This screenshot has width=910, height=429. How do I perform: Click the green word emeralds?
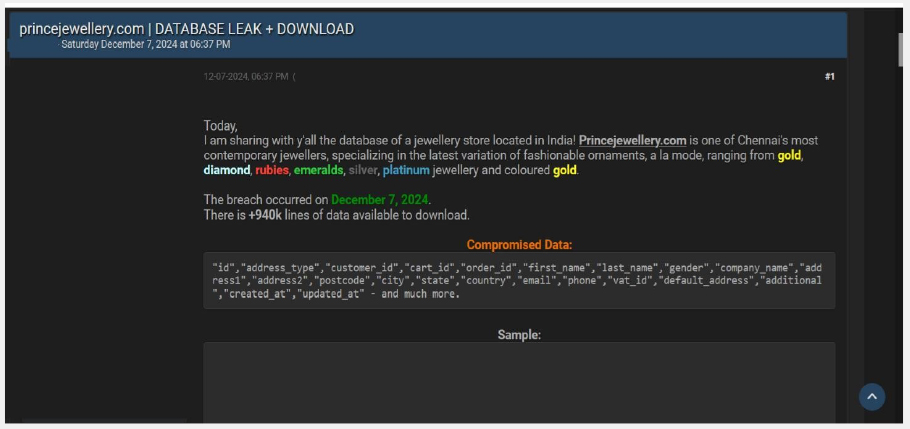click(319, 171)
